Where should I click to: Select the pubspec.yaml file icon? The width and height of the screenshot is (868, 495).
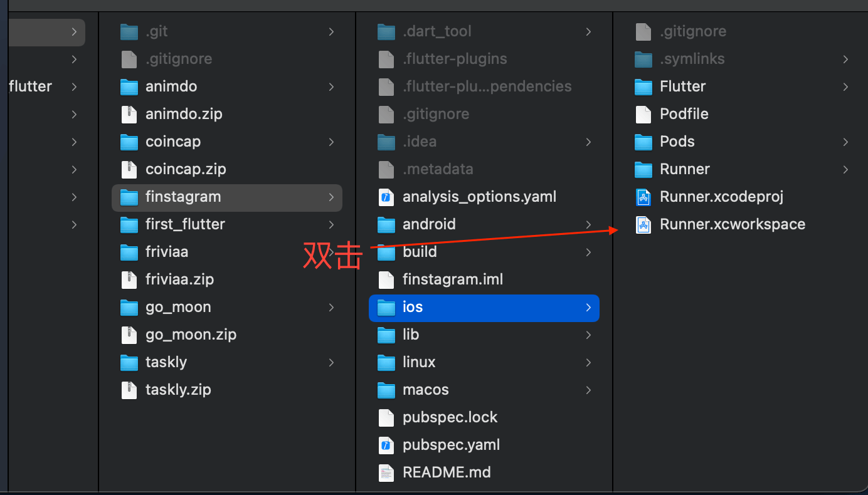coord(386,445)
